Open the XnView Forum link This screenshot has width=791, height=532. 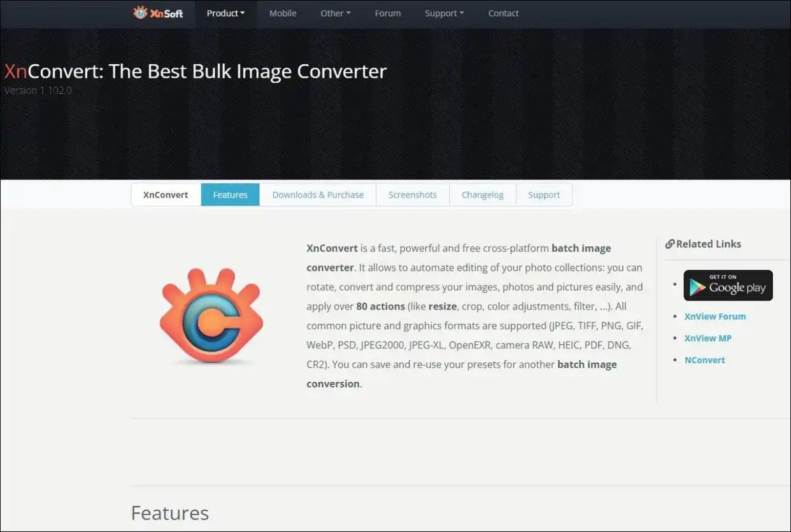tap(715, 316)
